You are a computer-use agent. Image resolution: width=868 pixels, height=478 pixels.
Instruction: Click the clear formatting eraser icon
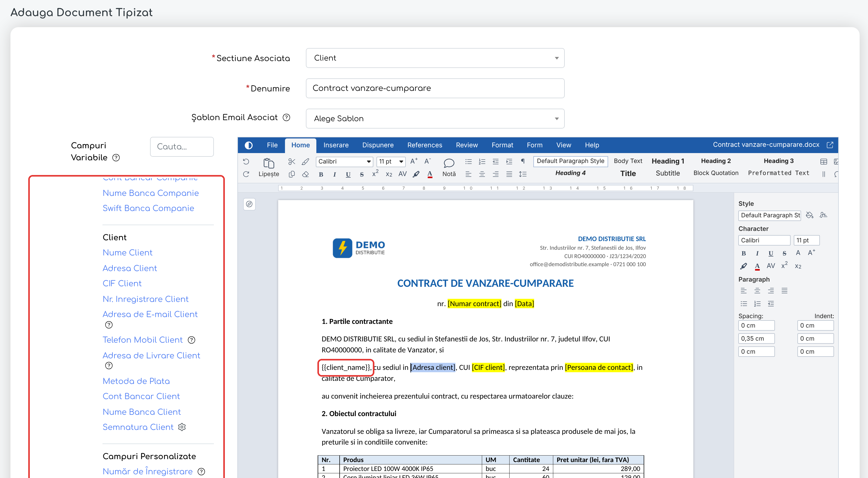(305, 174)
